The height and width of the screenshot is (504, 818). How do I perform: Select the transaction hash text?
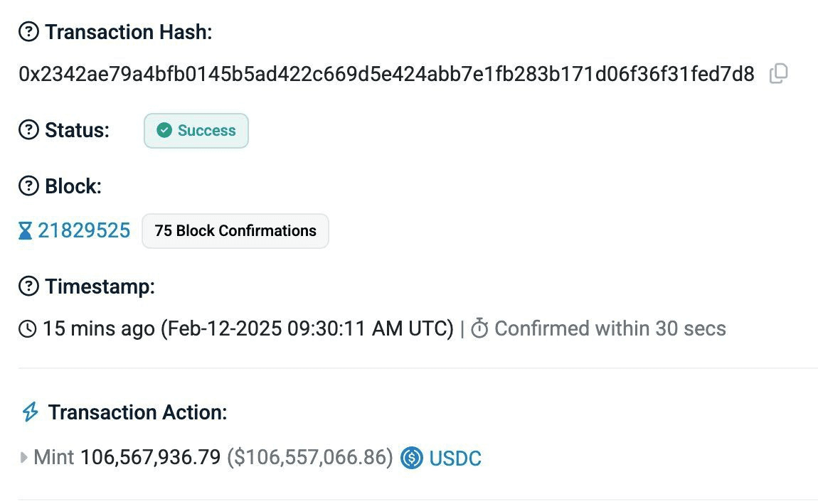pyautogui.click(x=386, y=74)
